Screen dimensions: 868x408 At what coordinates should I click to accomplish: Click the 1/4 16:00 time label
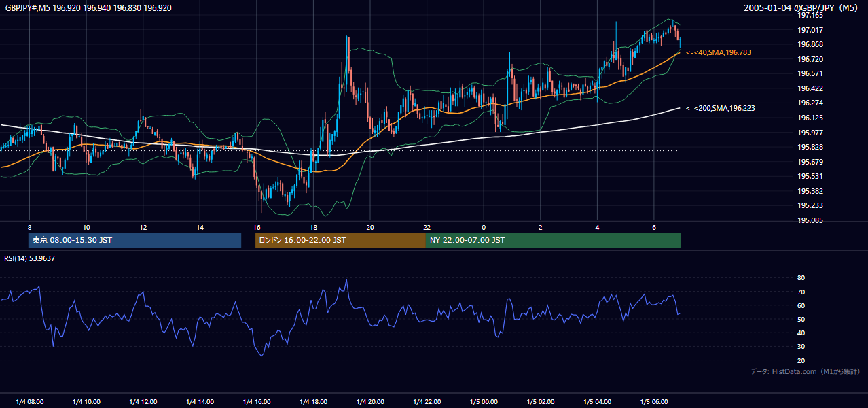pos(257,401)
